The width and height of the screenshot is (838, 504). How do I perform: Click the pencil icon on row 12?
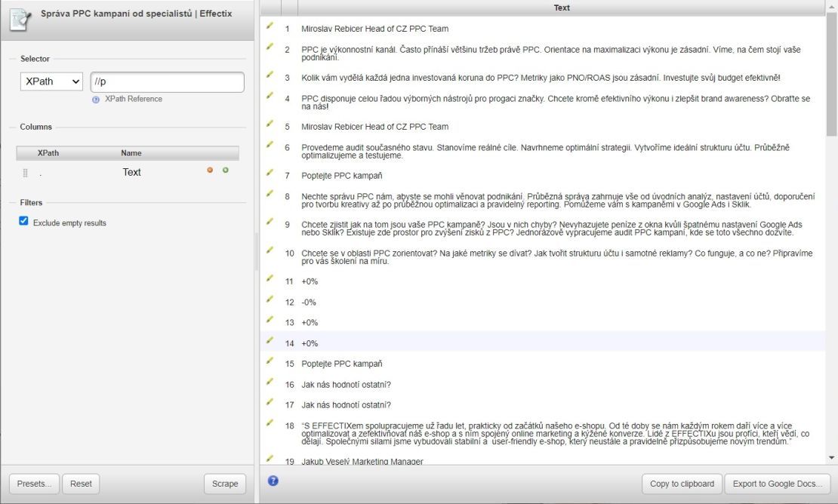270,299
